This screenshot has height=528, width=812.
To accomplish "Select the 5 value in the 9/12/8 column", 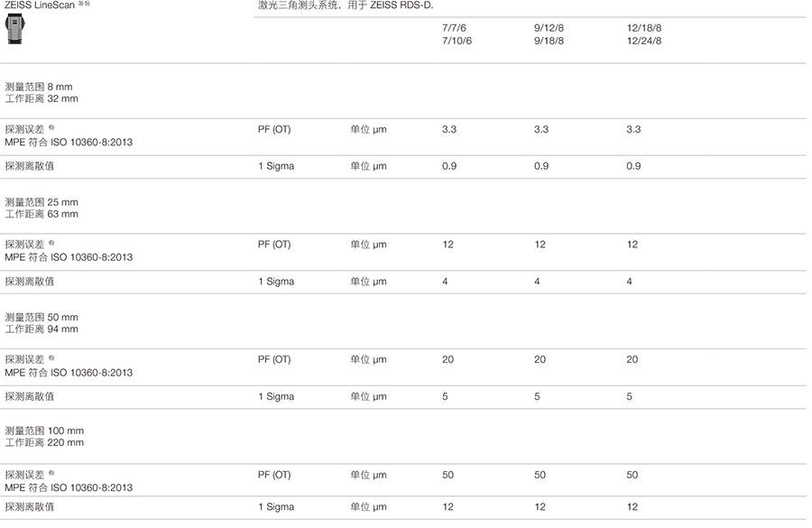I will click(537, 397).
